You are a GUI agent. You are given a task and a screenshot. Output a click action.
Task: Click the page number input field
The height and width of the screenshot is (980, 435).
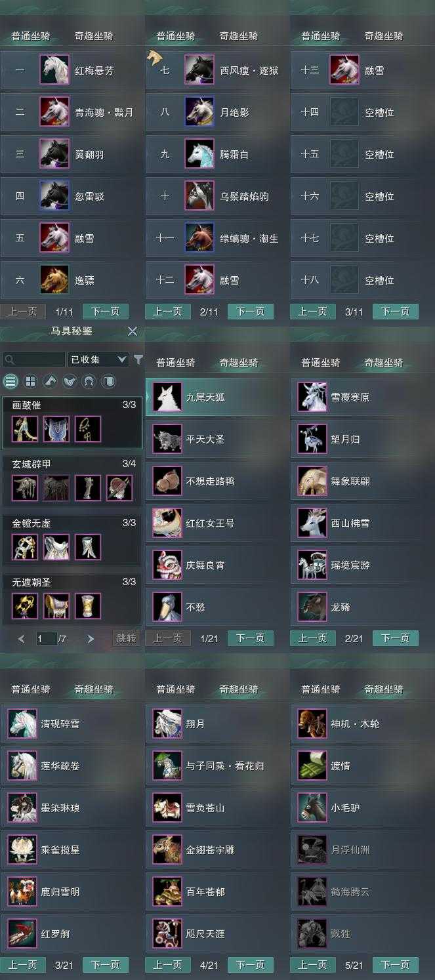point(47,638)
